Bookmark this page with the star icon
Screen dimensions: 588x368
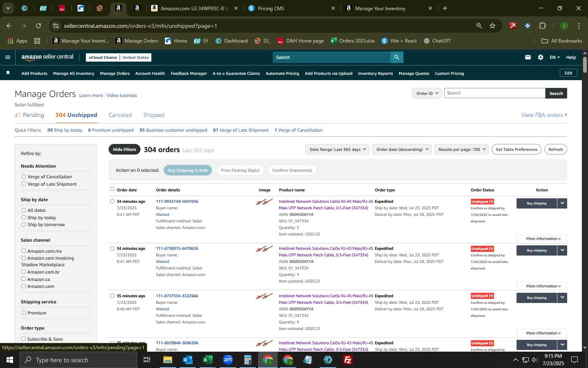point(492,26)
